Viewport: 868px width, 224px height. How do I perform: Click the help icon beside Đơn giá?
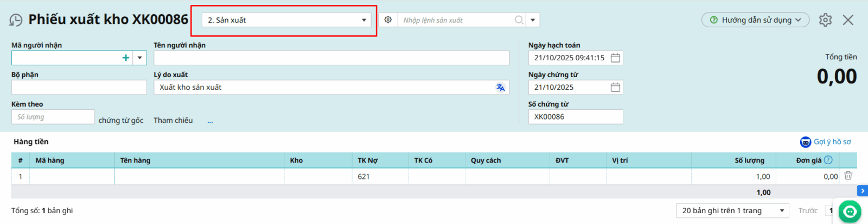(x=828, y=160)
